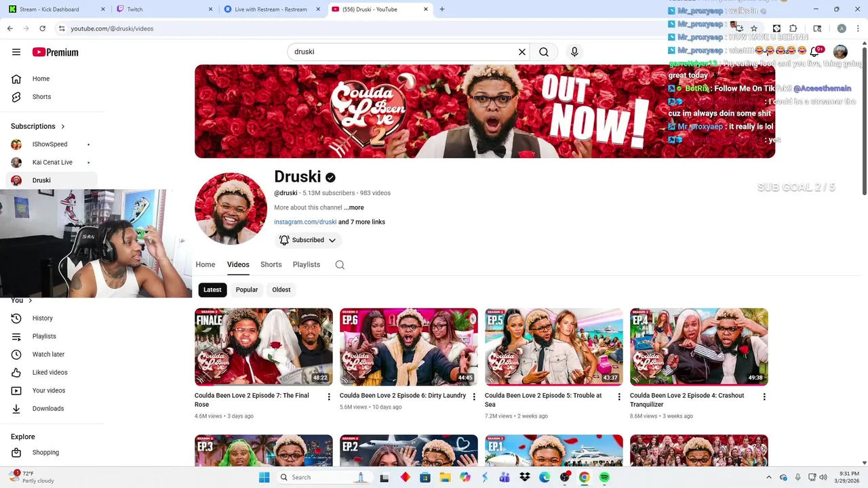The height and width of the screenshot is (488, 868).
Task: Expand the Subscriptions section
Action: (38, 126)
